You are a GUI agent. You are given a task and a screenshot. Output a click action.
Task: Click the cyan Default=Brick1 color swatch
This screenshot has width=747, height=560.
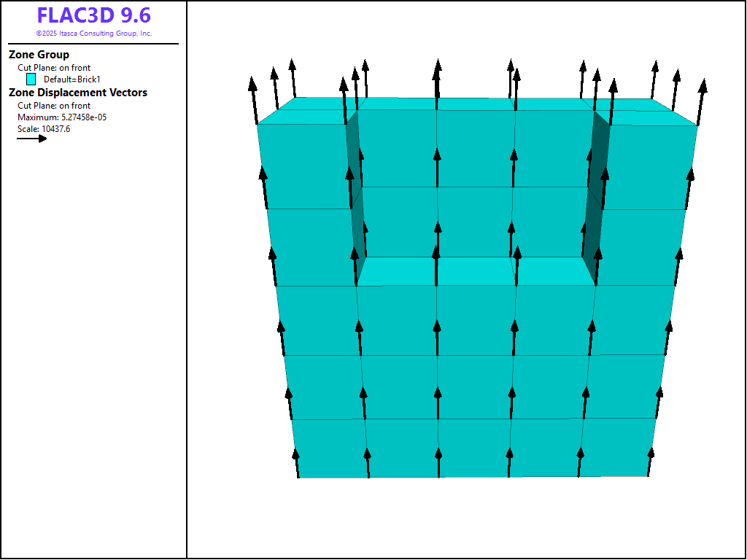(x=31, y=79)
